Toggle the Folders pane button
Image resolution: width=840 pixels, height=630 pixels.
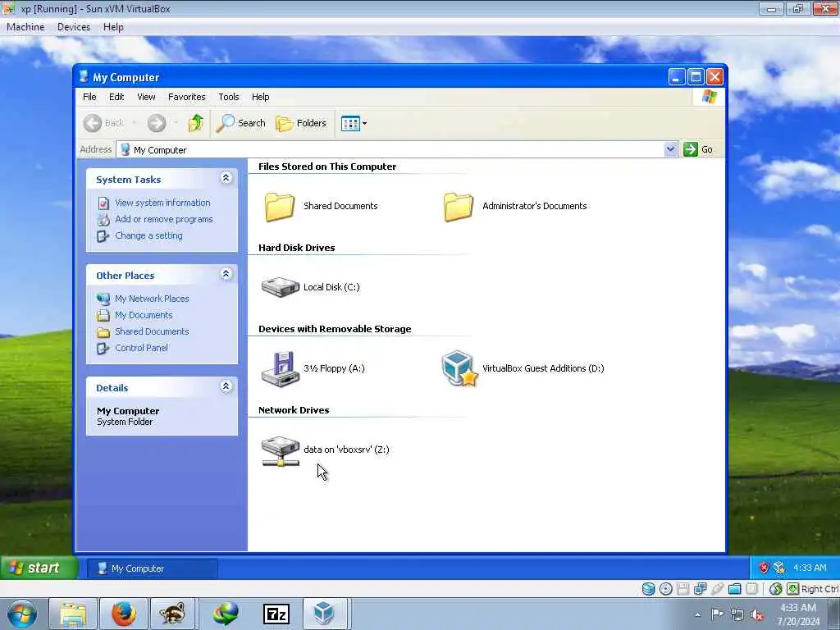301,123
